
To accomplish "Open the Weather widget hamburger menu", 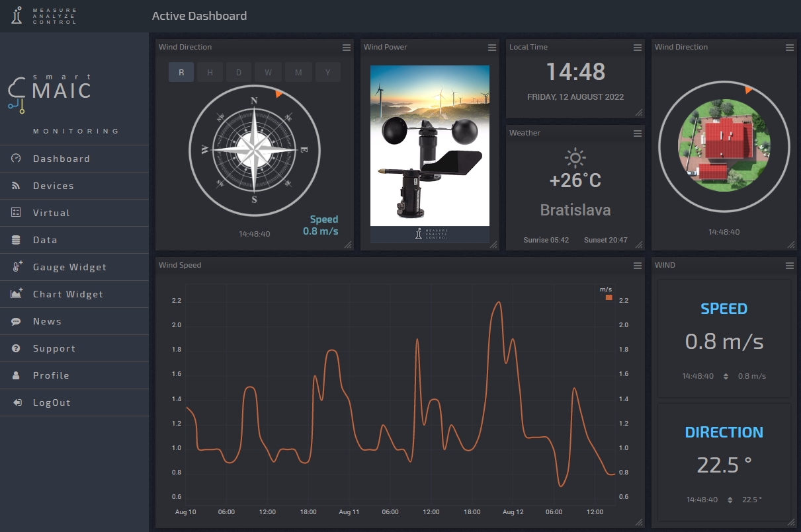I will (x=637, y=133).
